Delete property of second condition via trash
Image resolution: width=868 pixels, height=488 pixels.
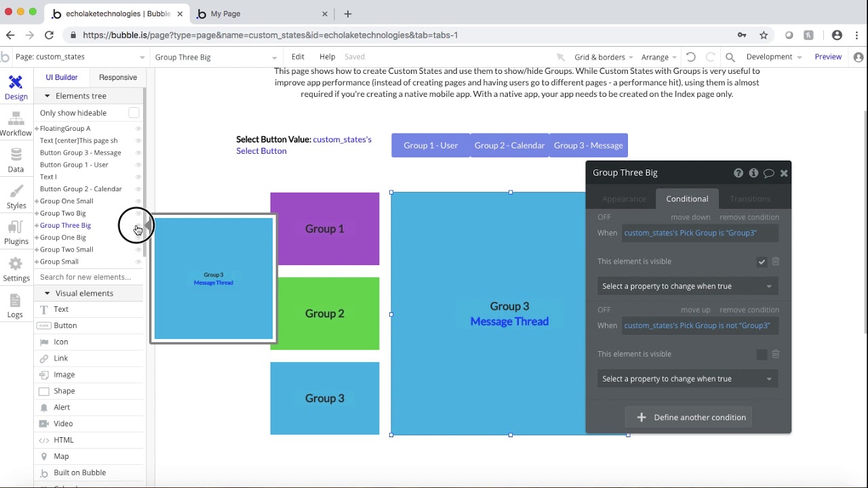776,354
